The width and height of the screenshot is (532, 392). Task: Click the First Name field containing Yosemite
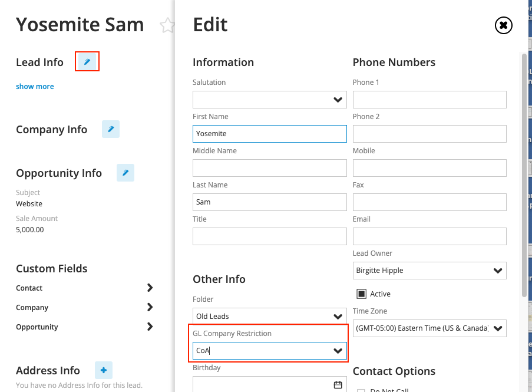click(x=270, y=134)
